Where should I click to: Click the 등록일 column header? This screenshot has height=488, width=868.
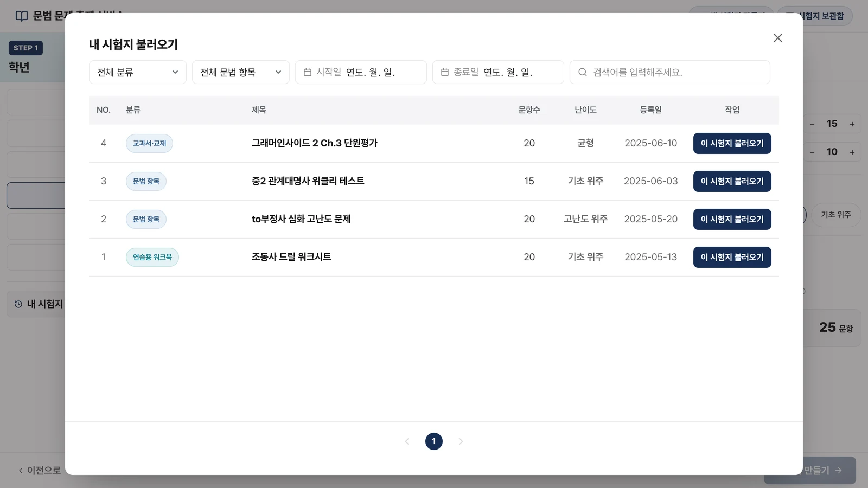(x=651, y=110)
